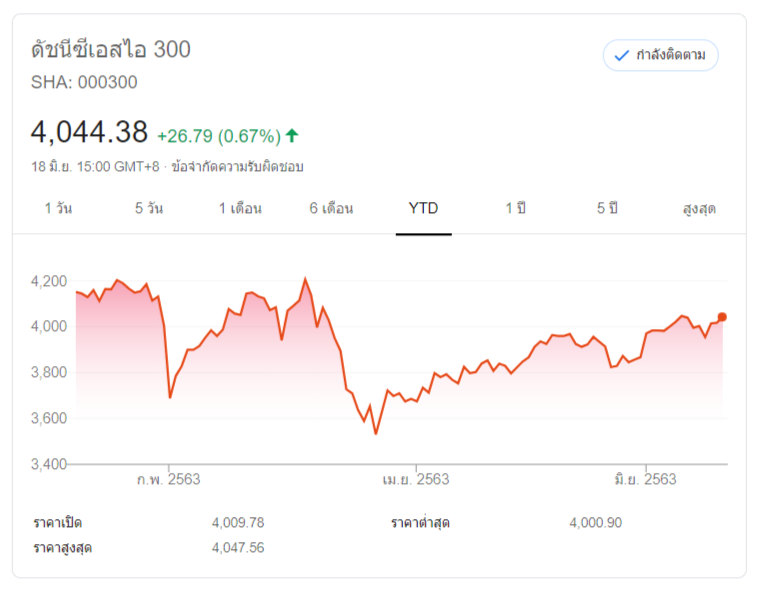Click the checkmark icon in follow button
760x593 pixels.
[621, 55]
